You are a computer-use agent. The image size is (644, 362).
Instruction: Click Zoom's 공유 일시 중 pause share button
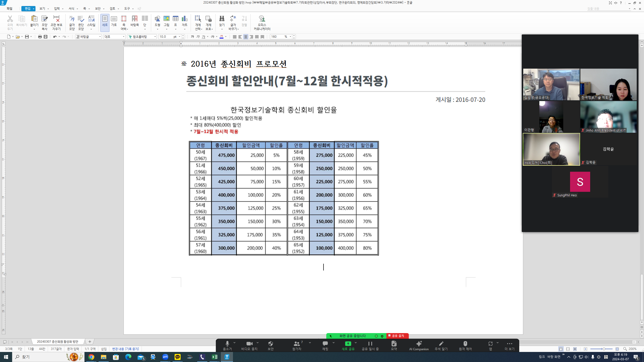(370, 346)
